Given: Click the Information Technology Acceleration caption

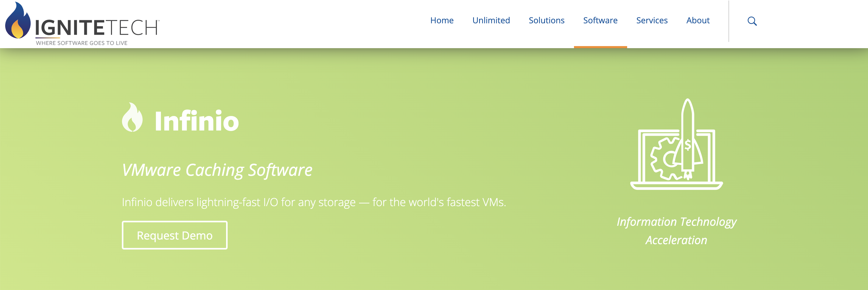Looking at the screenshot, I should click(x=676, y=231).
